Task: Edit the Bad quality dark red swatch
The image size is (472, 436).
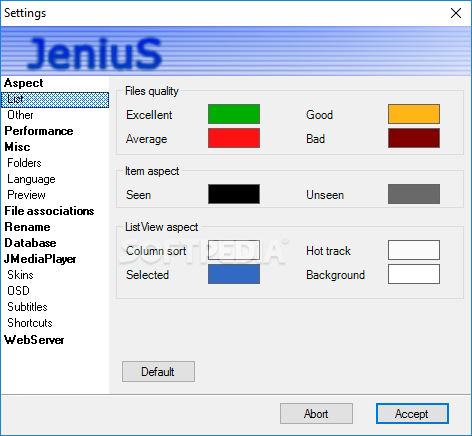Action: (414, 138)
